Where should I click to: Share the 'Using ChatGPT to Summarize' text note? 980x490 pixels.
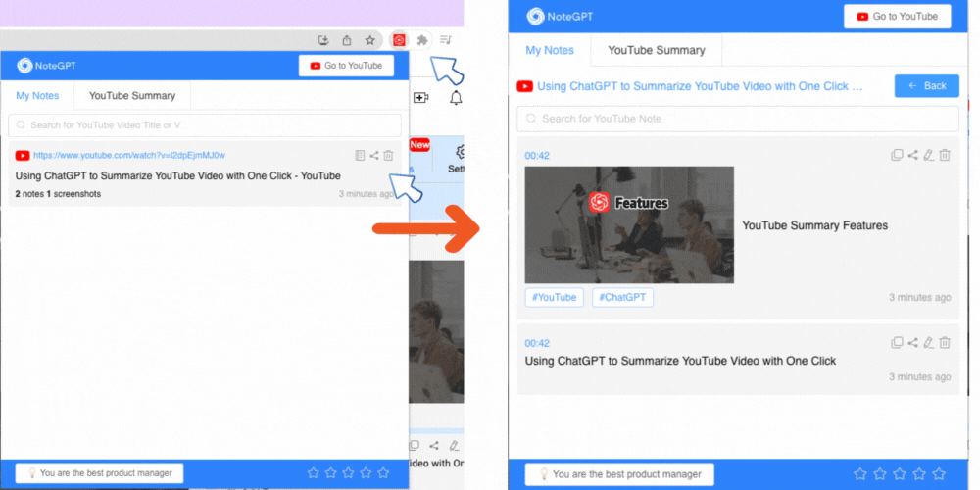click(x=913, y=342)
